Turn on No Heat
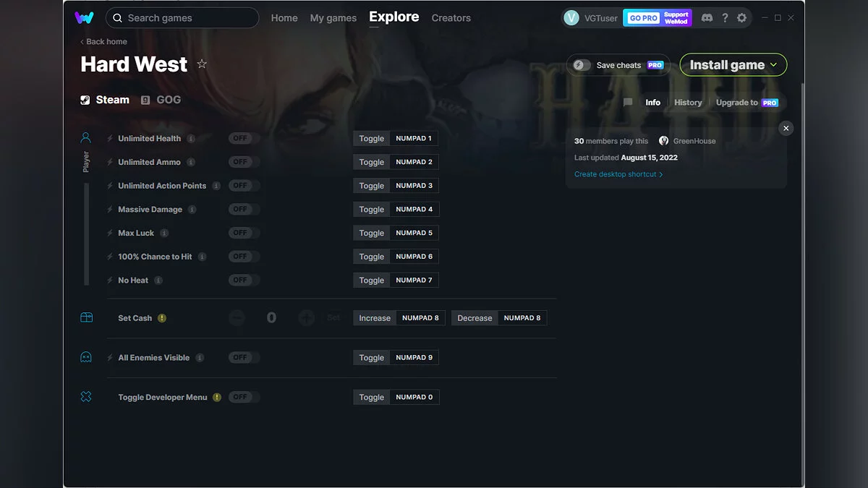868x488 pixels. pos(244,280)
